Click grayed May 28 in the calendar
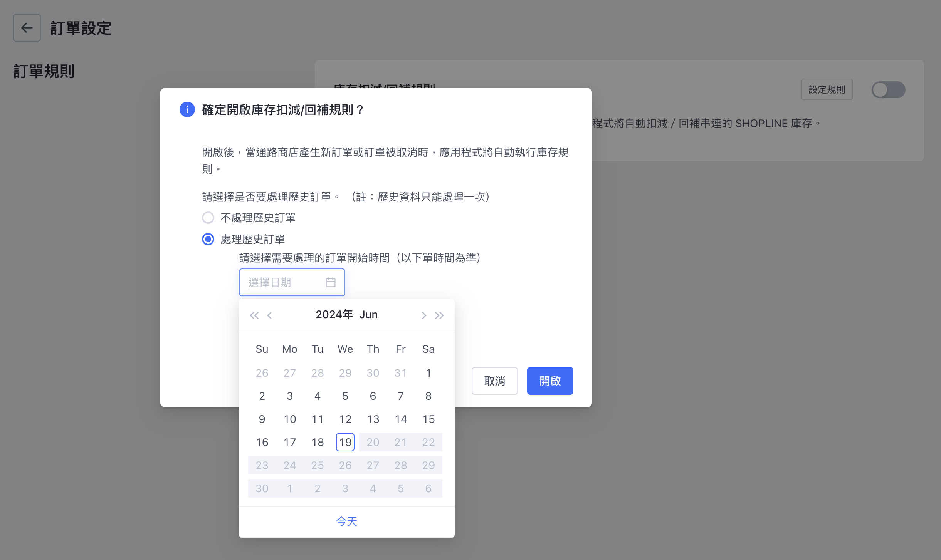 (x=318, y=373)
